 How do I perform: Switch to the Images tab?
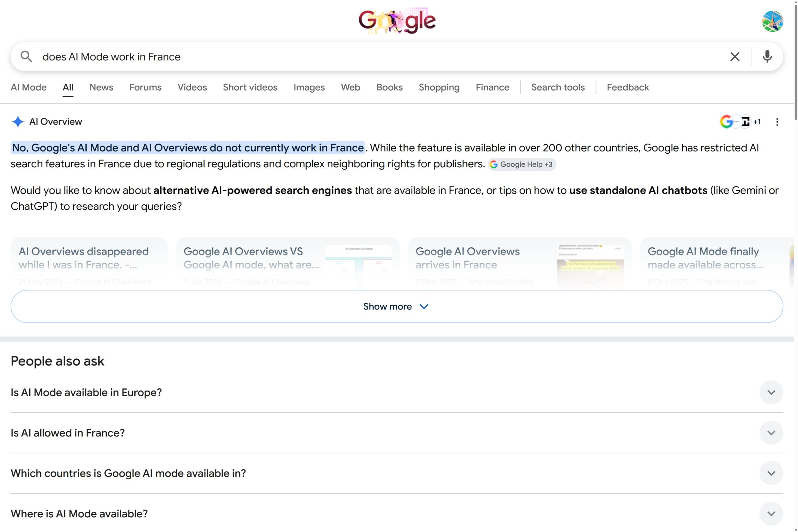point(309,87)
